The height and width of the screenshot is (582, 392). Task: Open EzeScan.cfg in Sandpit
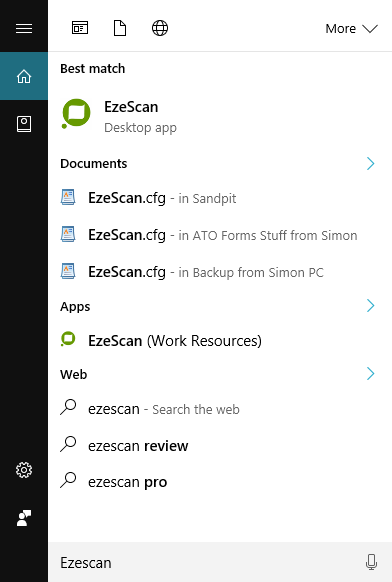(220, 198)
